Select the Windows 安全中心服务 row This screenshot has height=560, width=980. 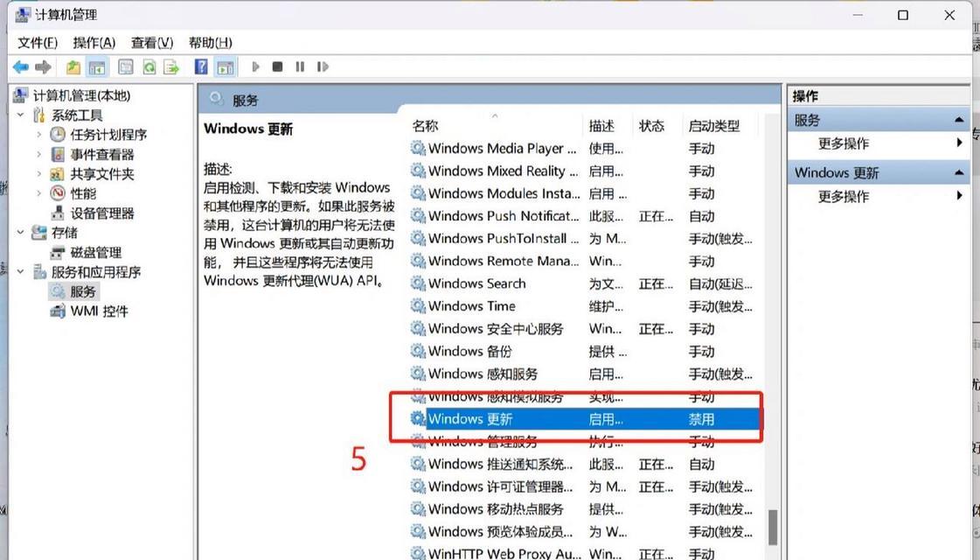point(584,328)
